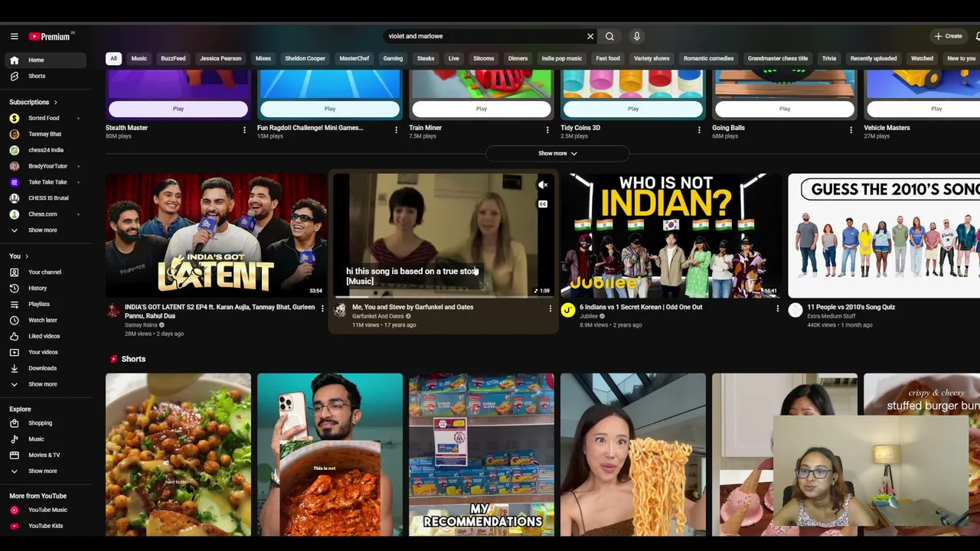Open India's Got Latent video thumbnail
The width and height of the screenshot is (980, 551).
click(x=216, y=235)
